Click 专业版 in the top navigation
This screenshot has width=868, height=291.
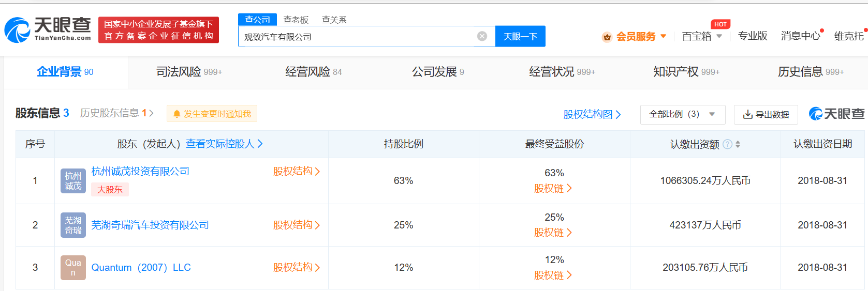click(x=753, y=36)
